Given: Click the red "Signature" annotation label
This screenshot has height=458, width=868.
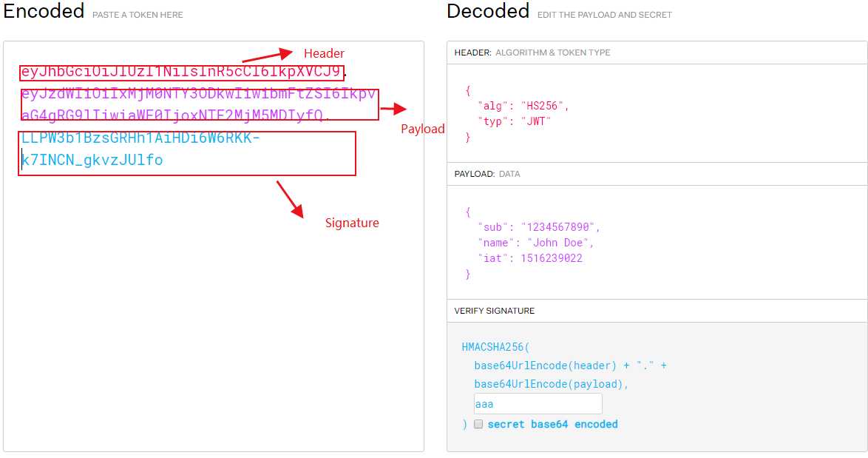Looking at the screenshot, I should coord(352,223).
